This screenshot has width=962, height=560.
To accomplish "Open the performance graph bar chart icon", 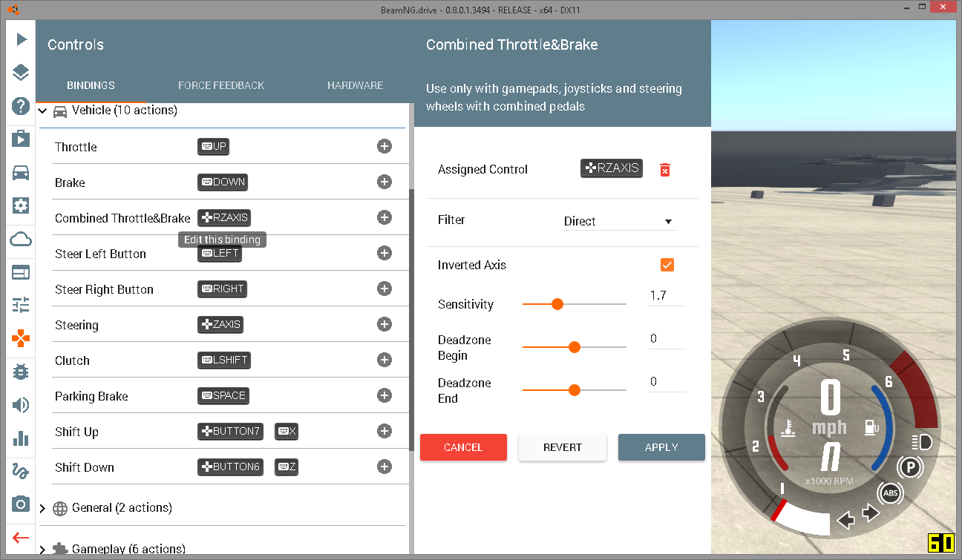I will point(21,438).
